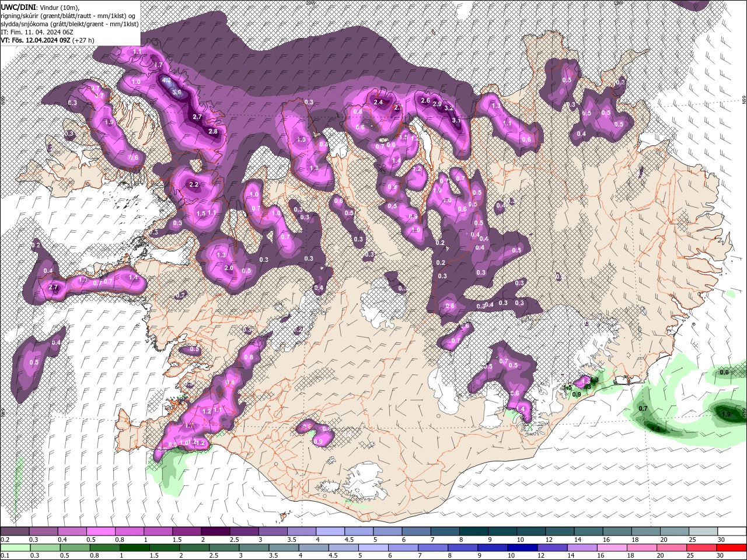
Task: Pick the rain legend swatch labeled 3
Action: (254, 548)
